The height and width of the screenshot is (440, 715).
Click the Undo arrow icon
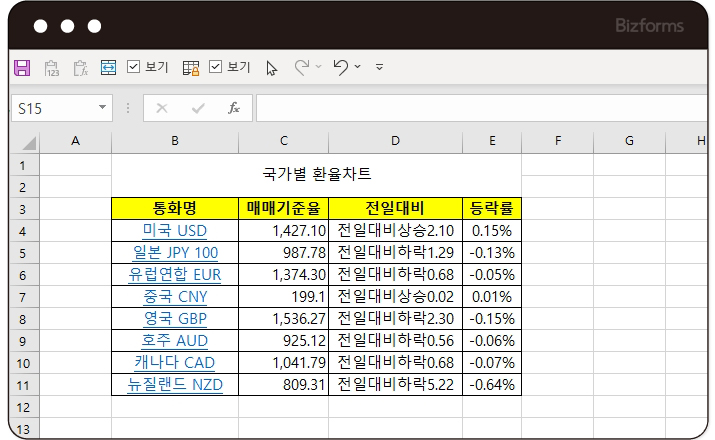(340, 67)
